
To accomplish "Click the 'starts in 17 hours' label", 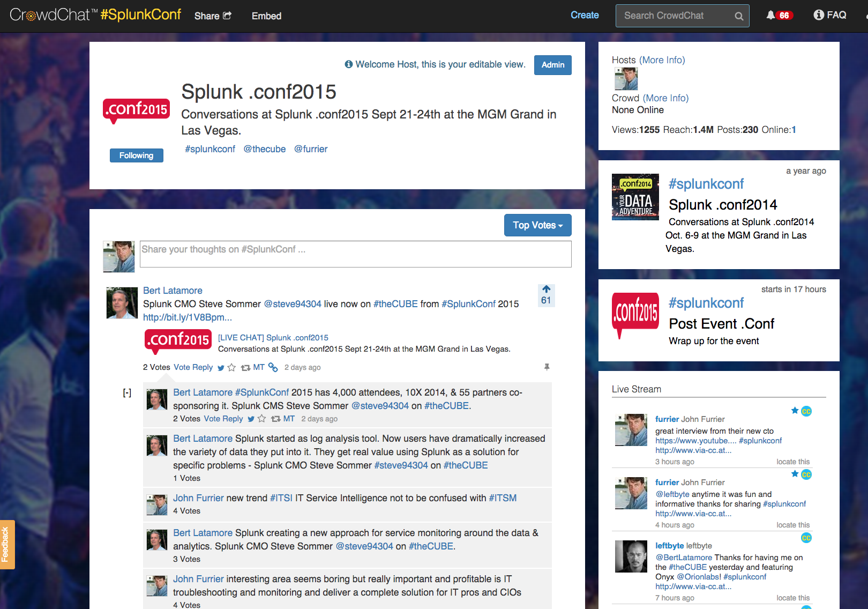I will 794,289.
